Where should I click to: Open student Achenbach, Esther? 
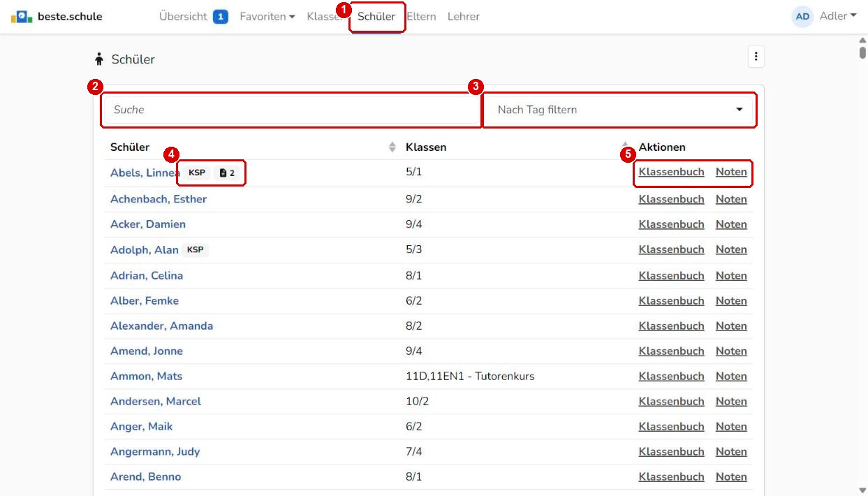[x=159, y=199]
